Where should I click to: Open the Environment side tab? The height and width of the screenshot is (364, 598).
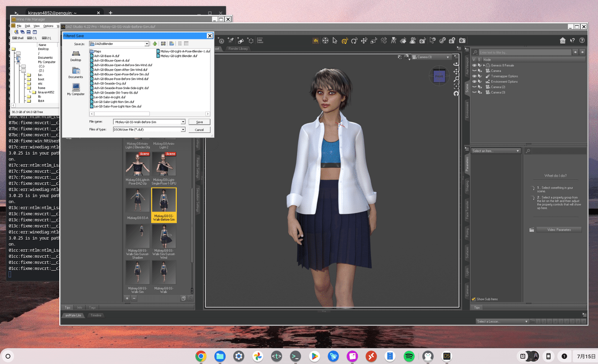coord(467,110)
